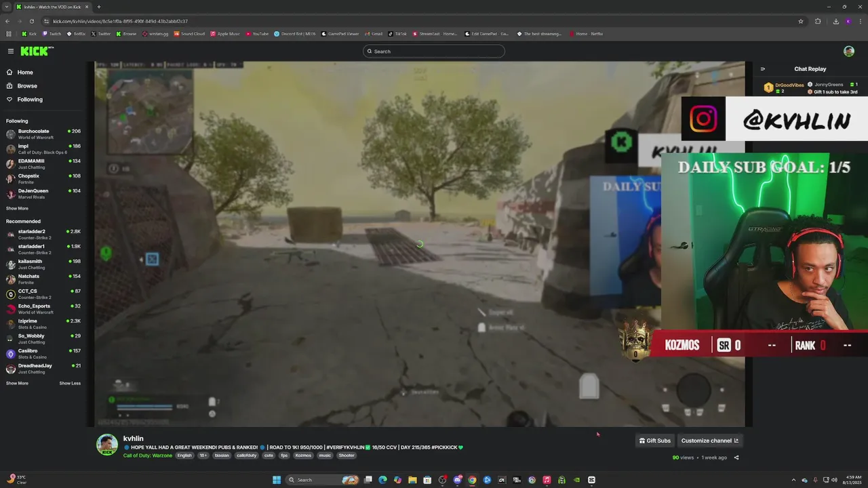This screenshot has height=488, width=868.
Task: Open Gmail bookmark
Action: point(374,34)
